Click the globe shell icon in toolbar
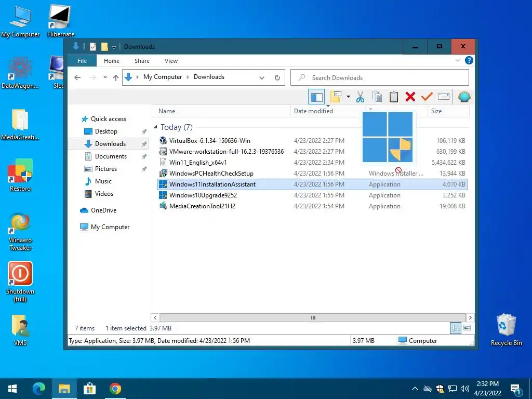The image size is (532, 399). [464, 97]
